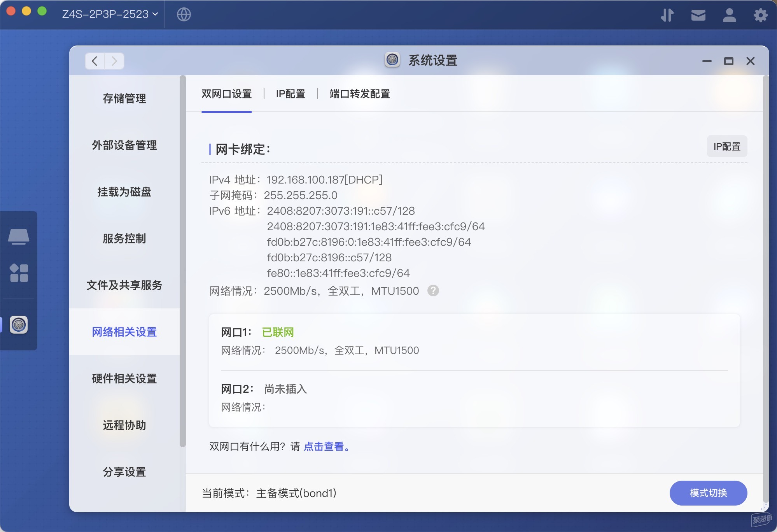The height and width of the screenshot is (532, 777).
Task: Go forward with the right arrow button
Action: 114,61
